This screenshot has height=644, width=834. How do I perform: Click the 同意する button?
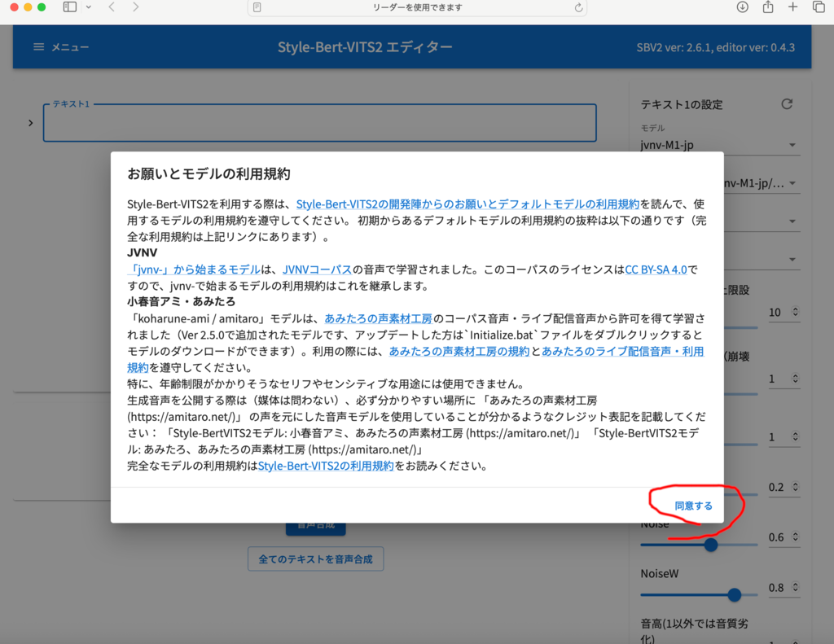[693, 506]
